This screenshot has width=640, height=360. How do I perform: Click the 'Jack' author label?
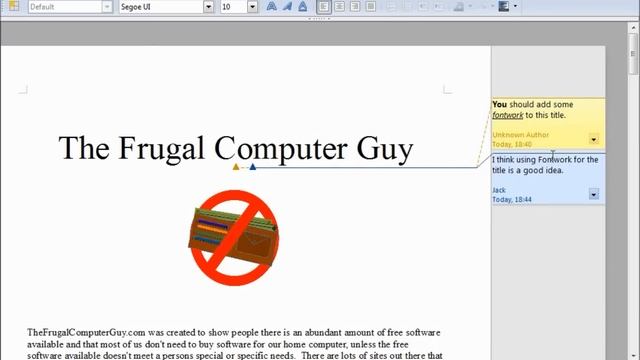[499, 190]
